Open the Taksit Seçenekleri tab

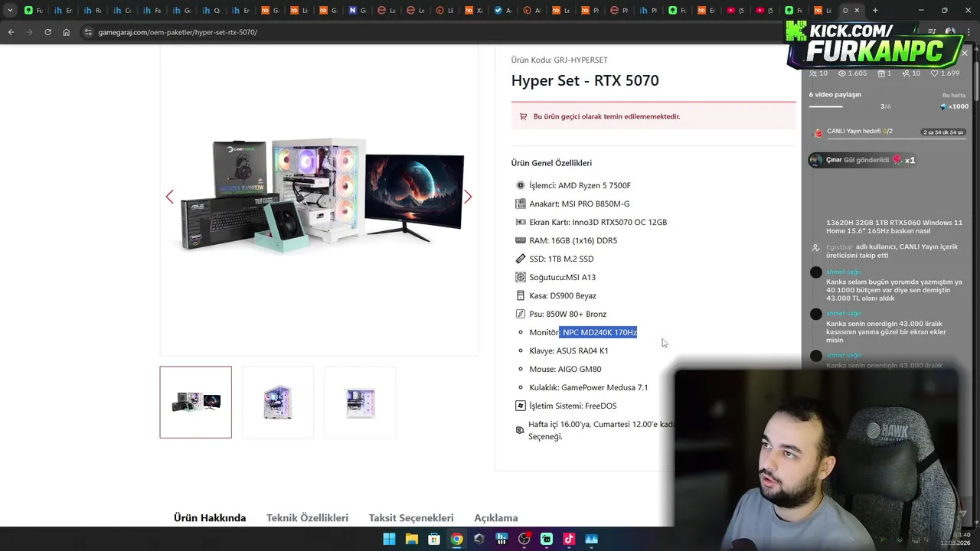[x=411, y=518]
